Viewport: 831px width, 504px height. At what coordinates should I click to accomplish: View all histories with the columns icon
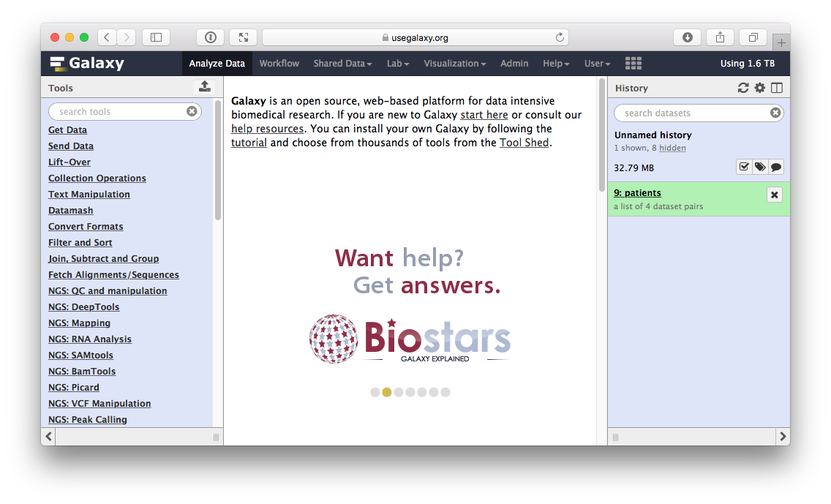(x=777, y=88)
